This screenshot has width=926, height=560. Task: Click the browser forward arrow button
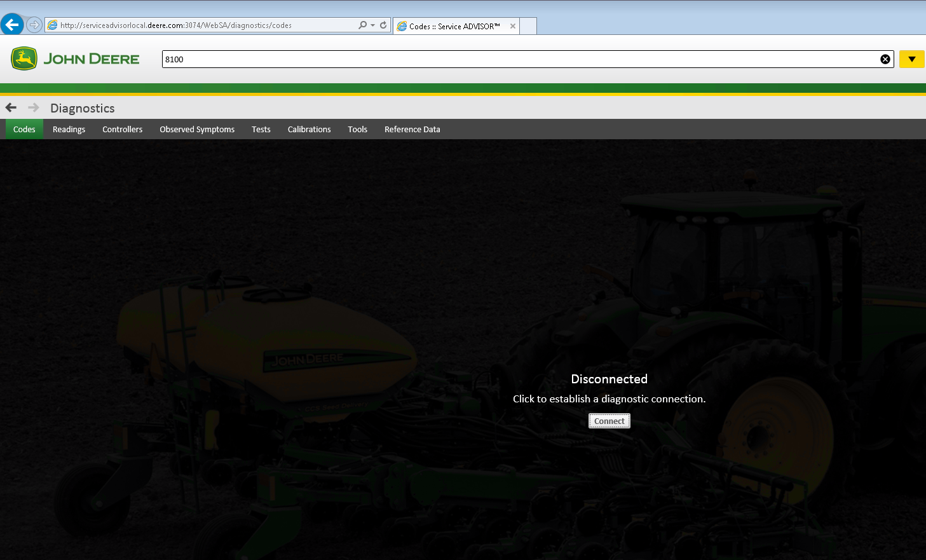click(34, 25)
